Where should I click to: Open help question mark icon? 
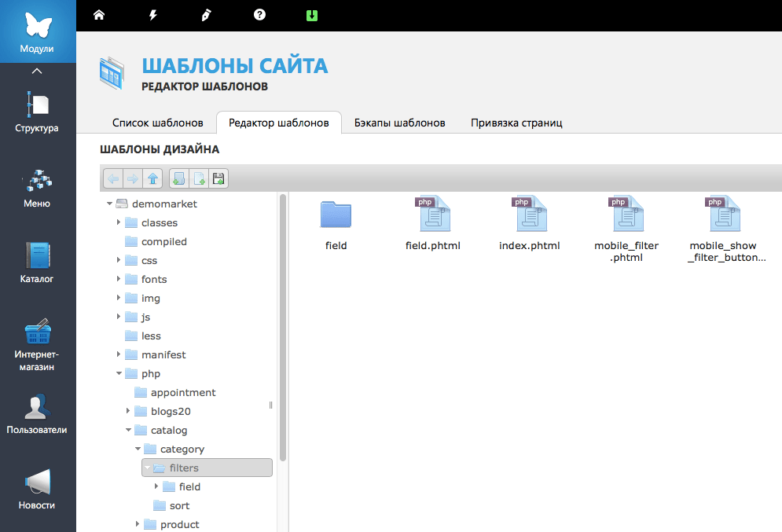pyautogui.click(x=259, y=15)
